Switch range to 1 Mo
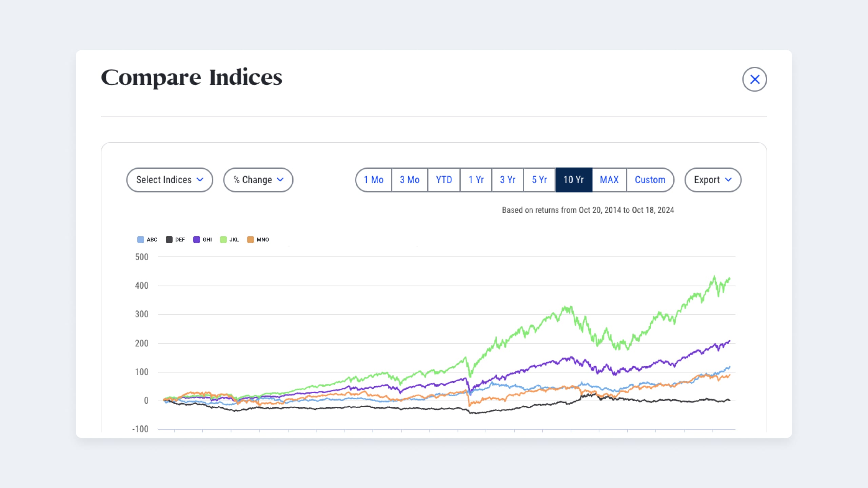 click(374, 180)
